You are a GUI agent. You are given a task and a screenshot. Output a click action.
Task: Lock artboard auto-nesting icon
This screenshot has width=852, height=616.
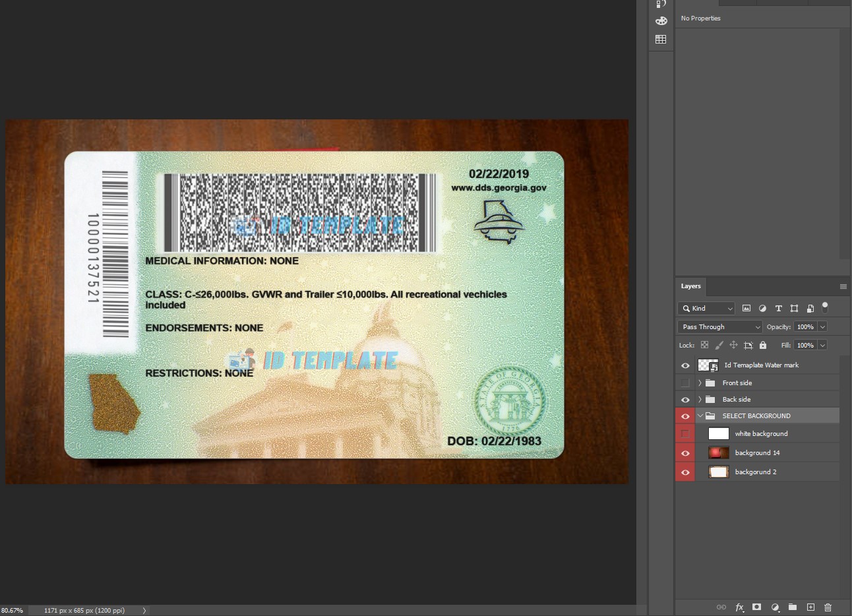[x=748, y=345]
